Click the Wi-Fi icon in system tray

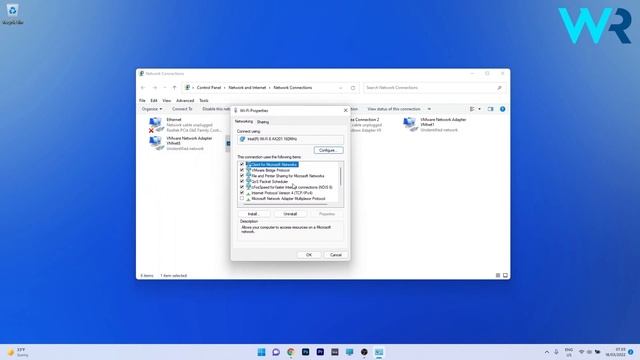tap(581, 352)
